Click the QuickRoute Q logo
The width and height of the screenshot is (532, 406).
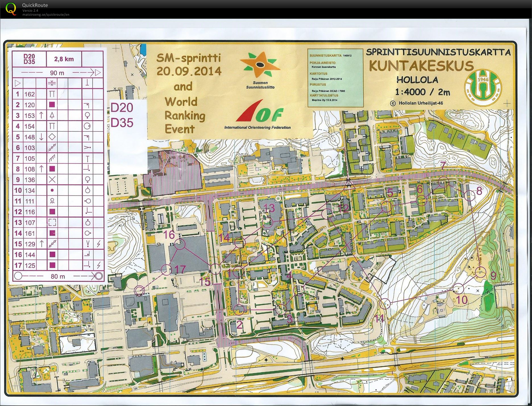click(11, 9)
